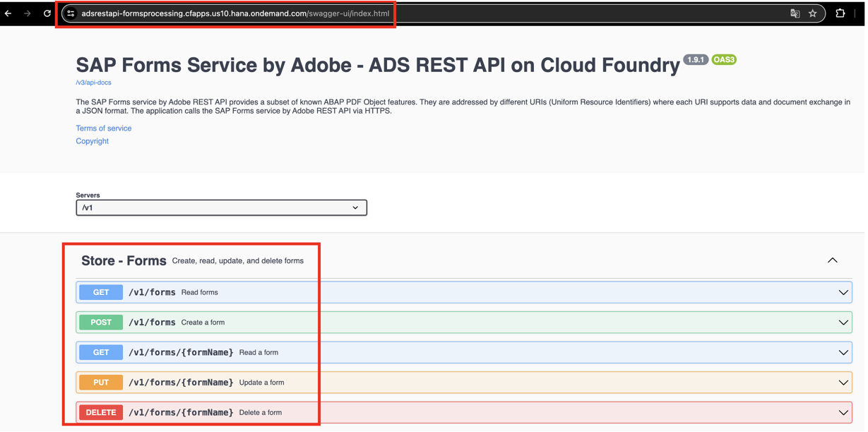
Task: Click the GET button for Read a form
Action: coord(101,352)
